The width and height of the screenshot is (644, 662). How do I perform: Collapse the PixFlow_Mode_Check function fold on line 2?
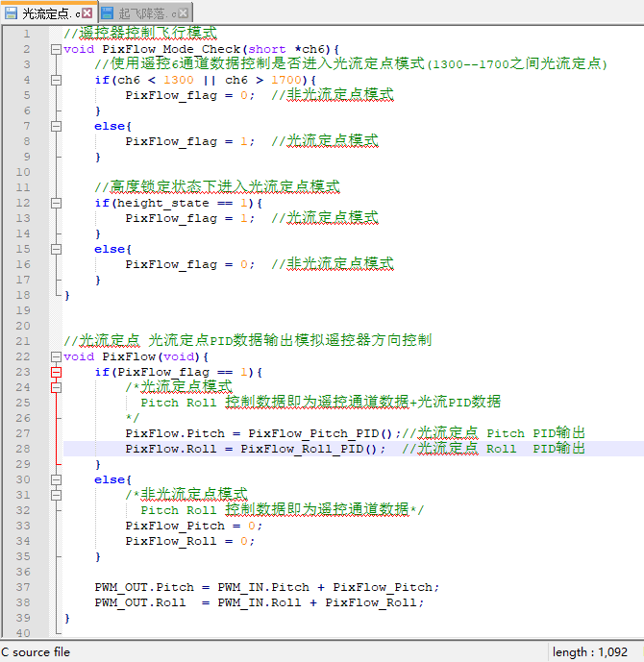(x=56, y=49)
